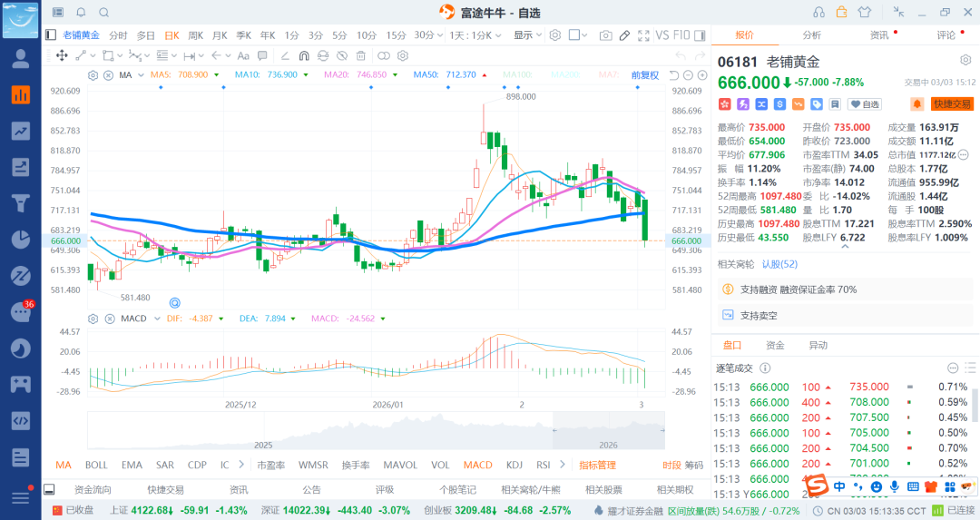Click the search magnifier icon in title bar
The width and height of the screenshot is (980, 520).
tap(104, 13)
